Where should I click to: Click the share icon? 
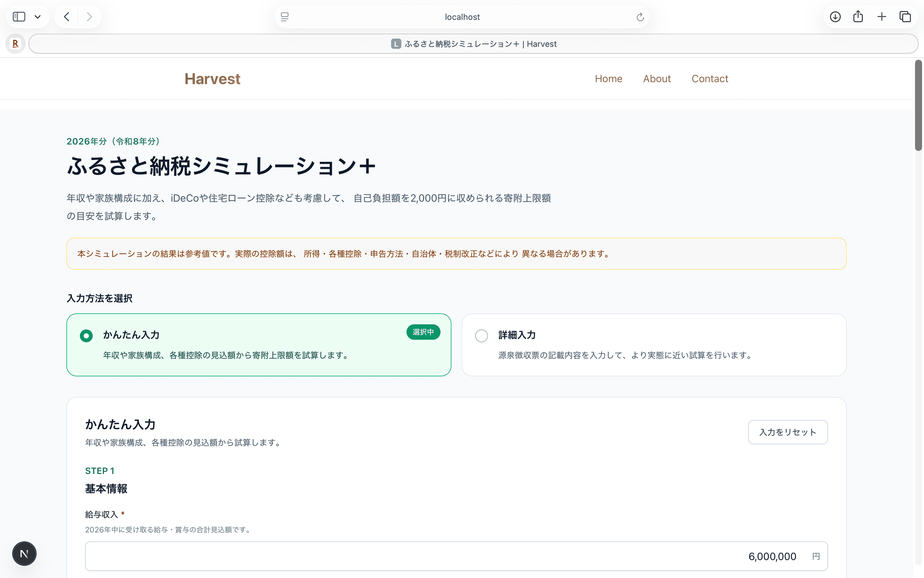[858, 16]
